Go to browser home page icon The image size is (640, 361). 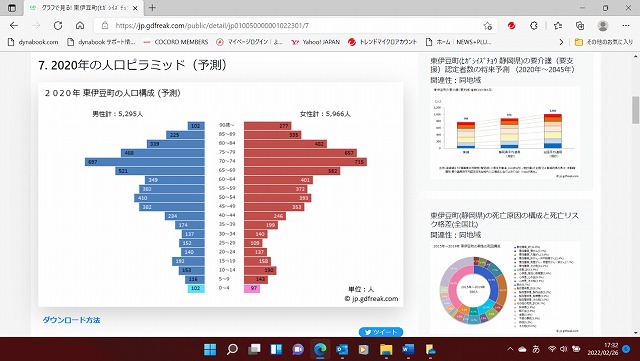click(x=80, y=25)
